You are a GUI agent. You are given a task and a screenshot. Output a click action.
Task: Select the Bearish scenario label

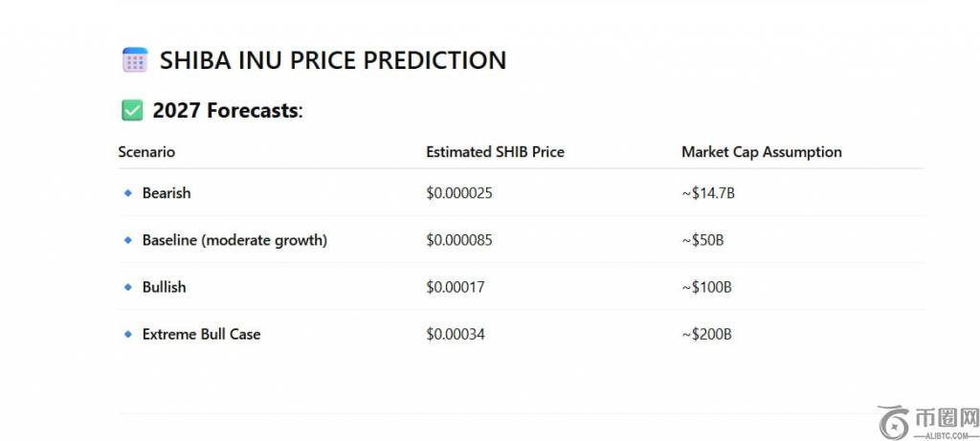point(167,193)
